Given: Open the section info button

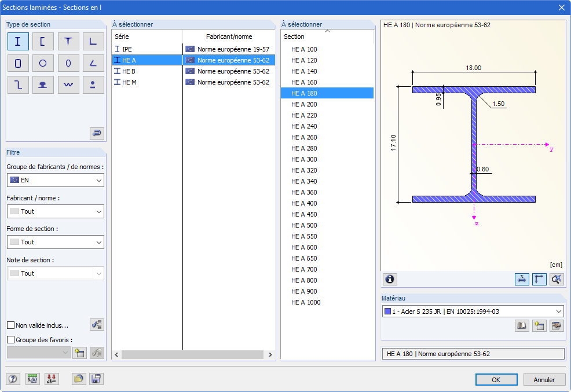Looking at the screenshot, I should click(390, 279).
